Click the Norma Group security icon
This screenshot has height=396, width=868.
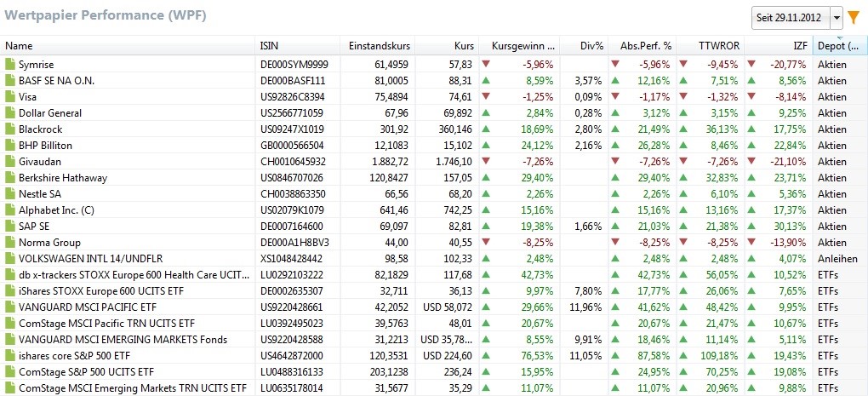pos(10,243)
